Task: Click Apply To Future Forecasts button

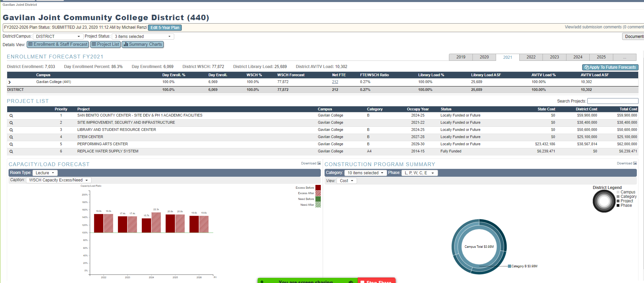Action: 610,67
